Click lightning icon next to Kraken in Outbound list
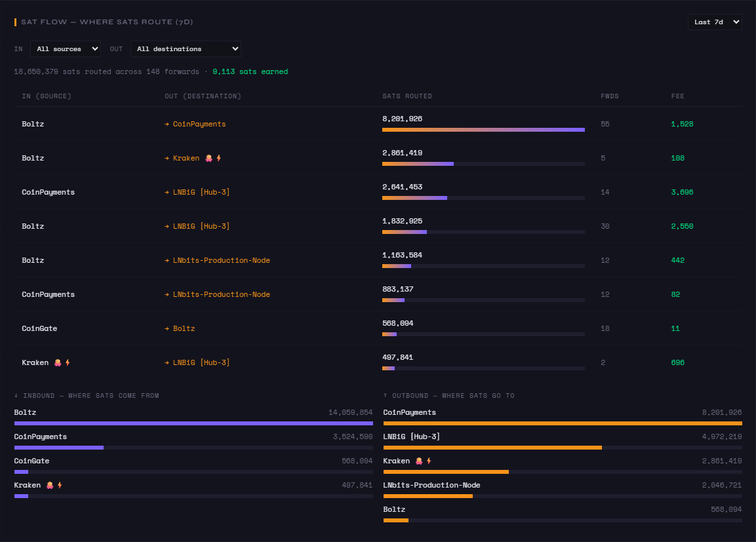The height and width of the screenshot is (542, 756). pyautogui.click(x=429, y=461)
